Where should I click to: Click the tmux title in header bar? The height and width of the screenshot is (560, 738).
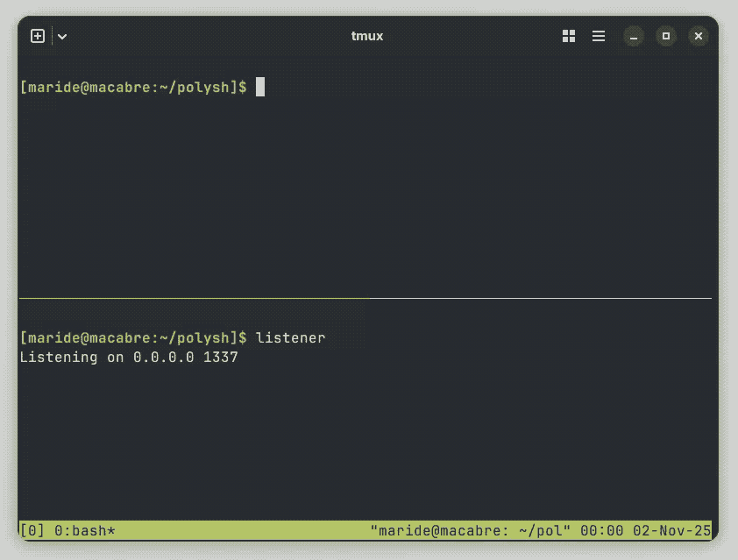367,36
